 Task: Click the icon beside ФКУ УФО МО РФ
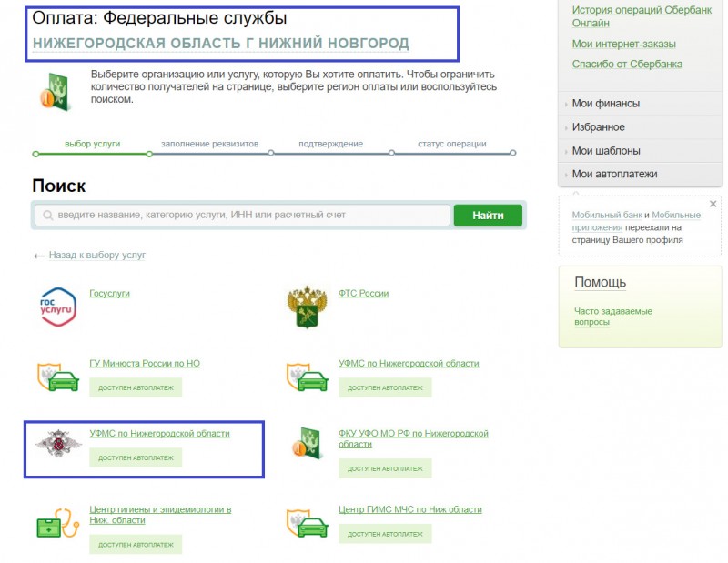(x=306, y=444)
